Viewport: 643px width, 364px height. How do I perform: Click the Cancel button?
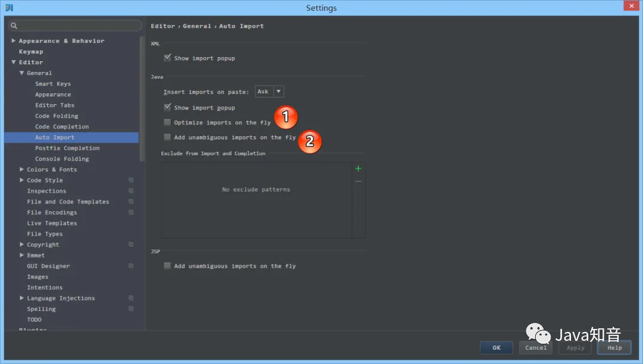tap(535, 348)
